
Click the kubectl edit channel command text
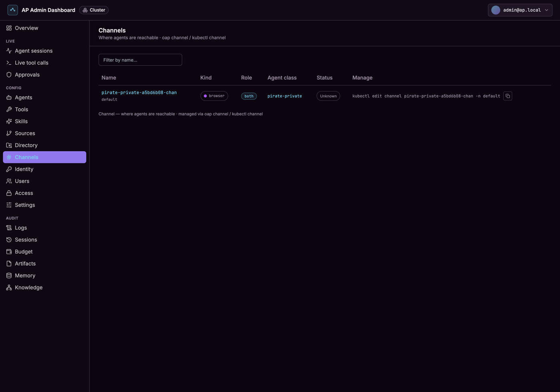point(426,96)
